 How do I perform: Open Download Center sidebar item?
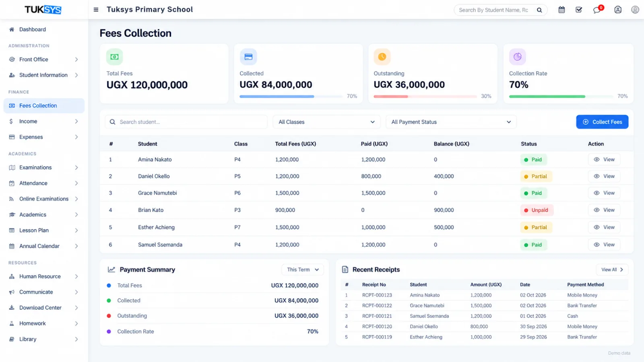(44, 308)
